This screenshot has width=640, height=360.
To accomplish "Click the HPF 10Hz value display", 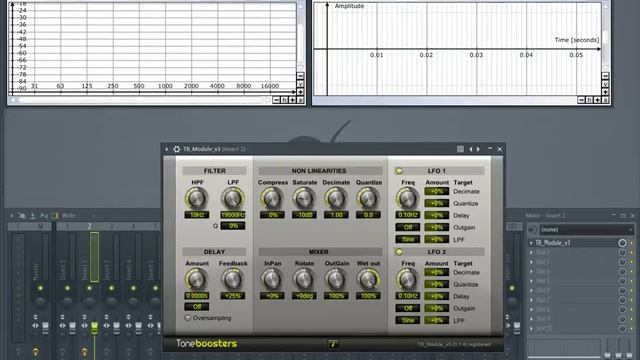I will click(197, 215).
